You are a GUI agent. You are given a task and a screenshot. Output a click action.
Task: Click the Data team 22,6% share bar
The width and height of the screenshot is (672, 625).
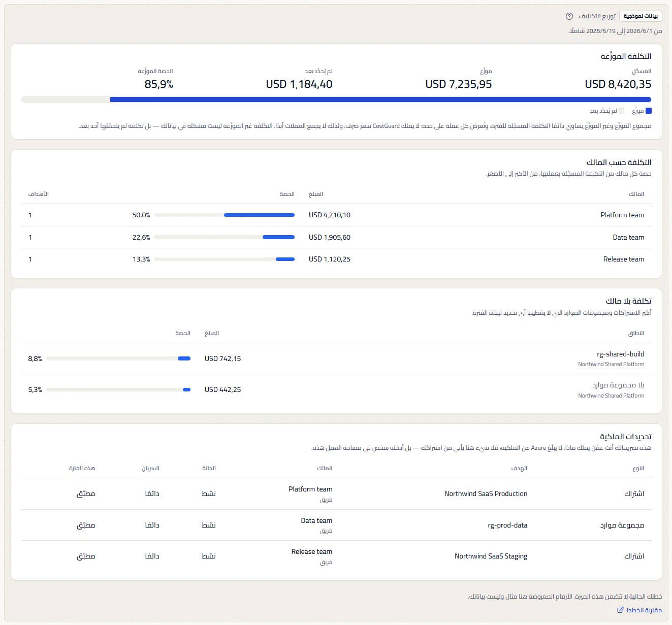(x=225, y=237)
